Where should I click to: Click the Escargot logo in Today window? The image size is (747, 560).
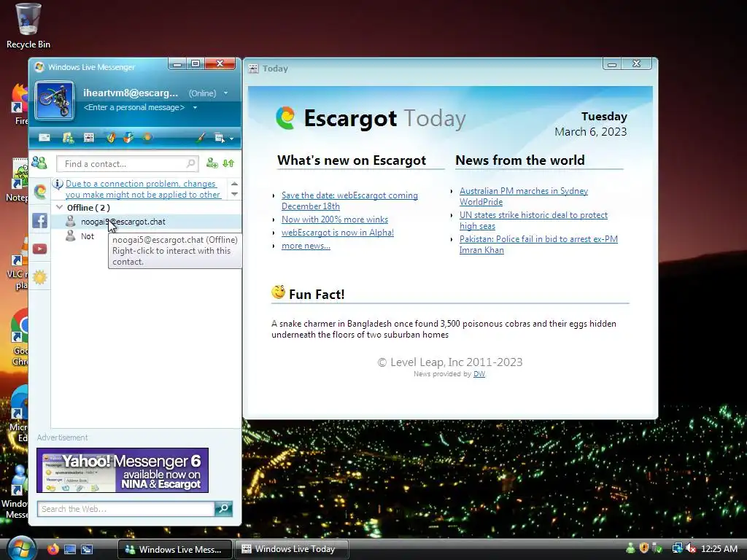[x=285, y=117]
